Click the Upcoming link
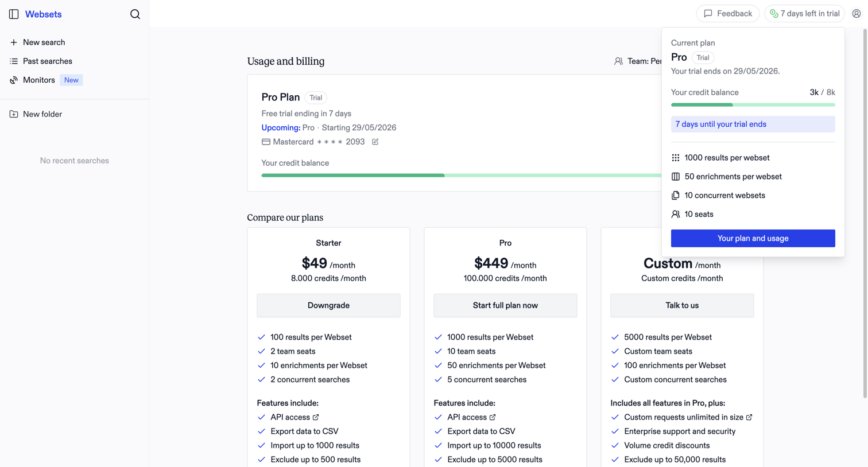The height and width of the screenshot is (467, 868). coord(281,128)
